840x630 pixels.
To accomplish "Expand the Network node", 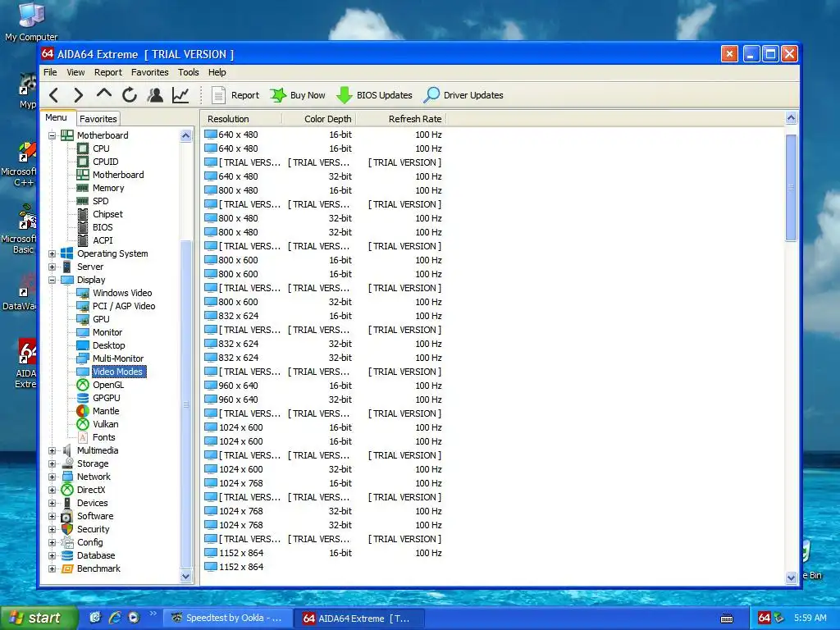I will pos(52,477).
